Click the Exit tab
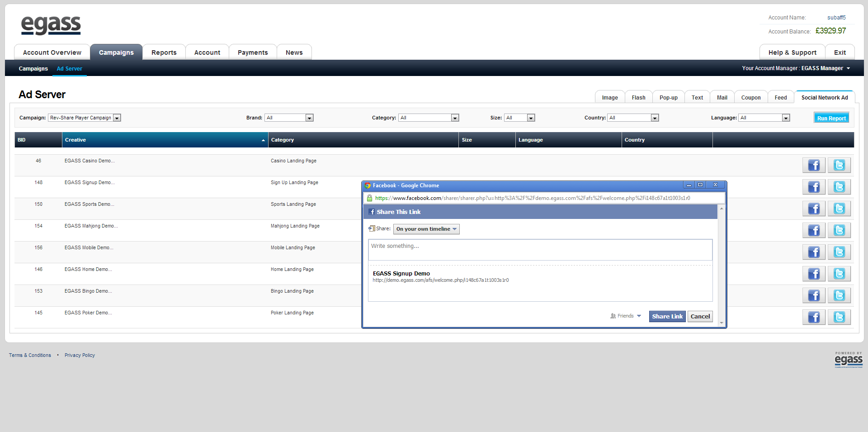This screenshot has height=432, width=868. (x=840, y=52)
